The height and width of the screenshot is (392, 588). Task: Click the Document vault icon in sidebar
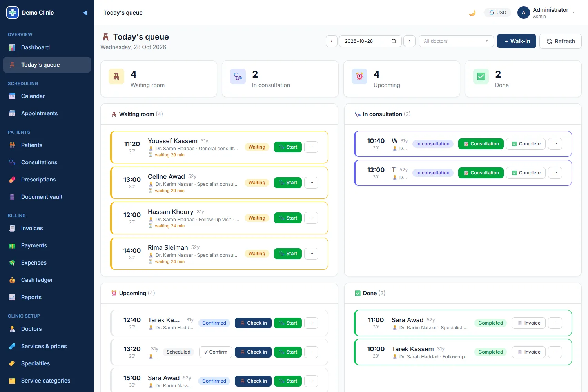pyautogui.click(x=12, y=197)
